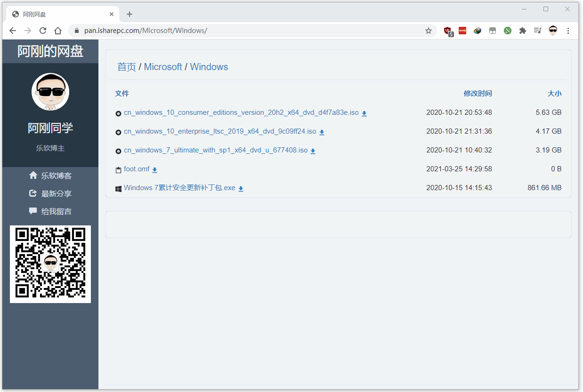Open the red password manager extension icon
The height and width of the screenshot is (392, 583).
tap(462, 31)
